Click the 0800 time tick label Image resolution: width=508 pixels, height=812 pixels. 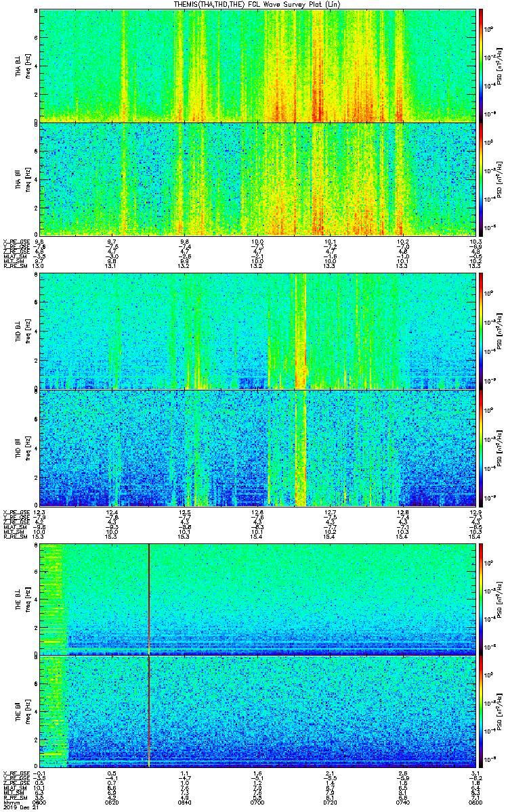(x=475, y=802)
